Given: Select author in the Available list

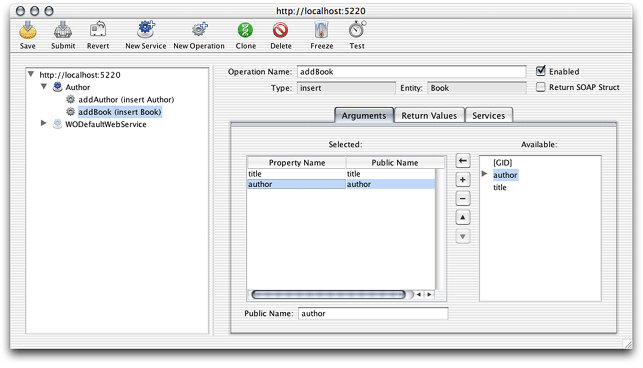Looking at the screenshot, I should click(x=505, y=175).
